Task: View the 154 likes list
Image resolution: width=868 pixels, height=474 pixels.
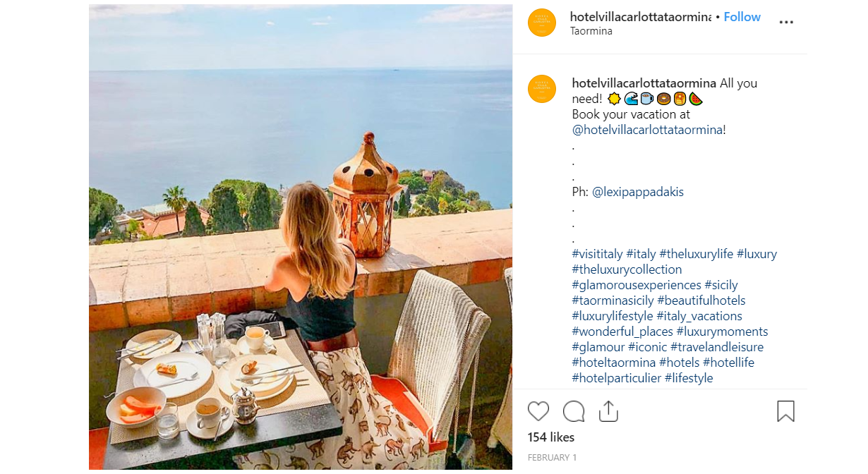Action: pos(551,437)
